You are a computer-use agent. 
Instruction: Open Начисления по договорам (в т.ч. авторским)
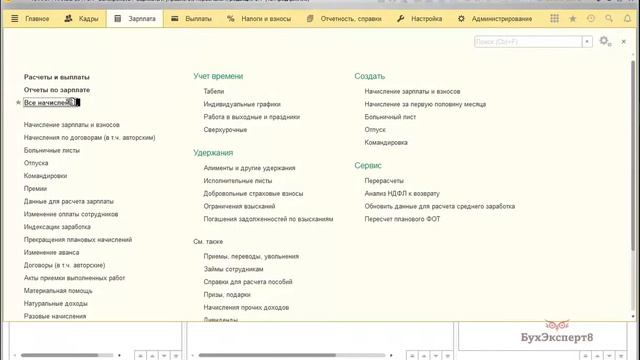tap(89, 138)
